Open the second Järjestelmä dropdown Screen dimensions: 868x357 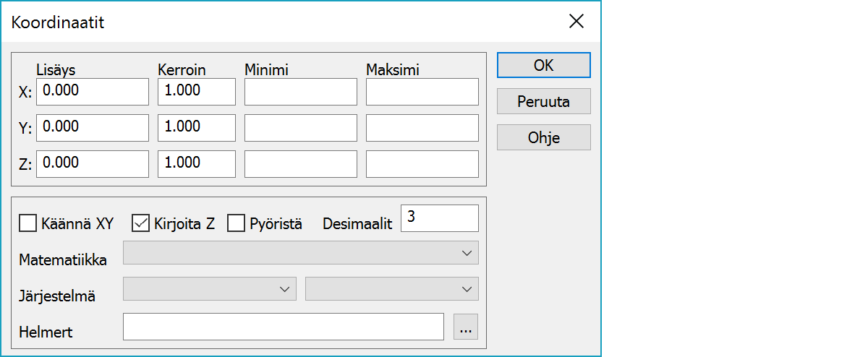(392, 289)
